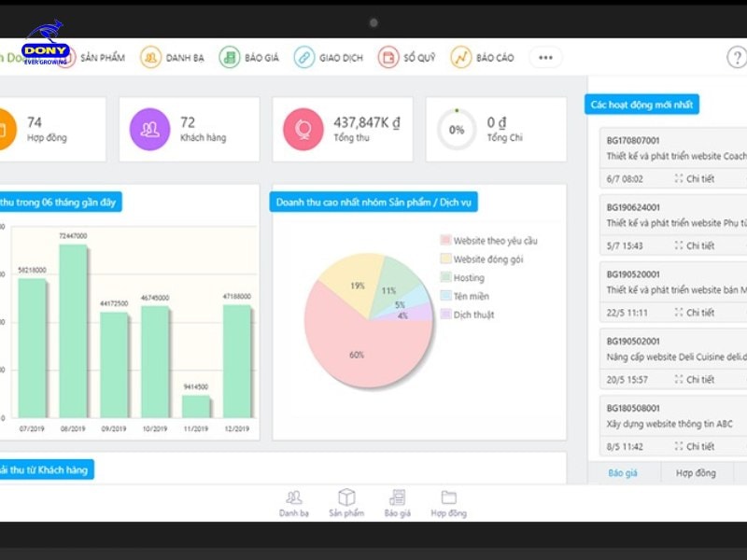Switch to the Báo giá tab
Screen dimensions: 747x560
623,473
